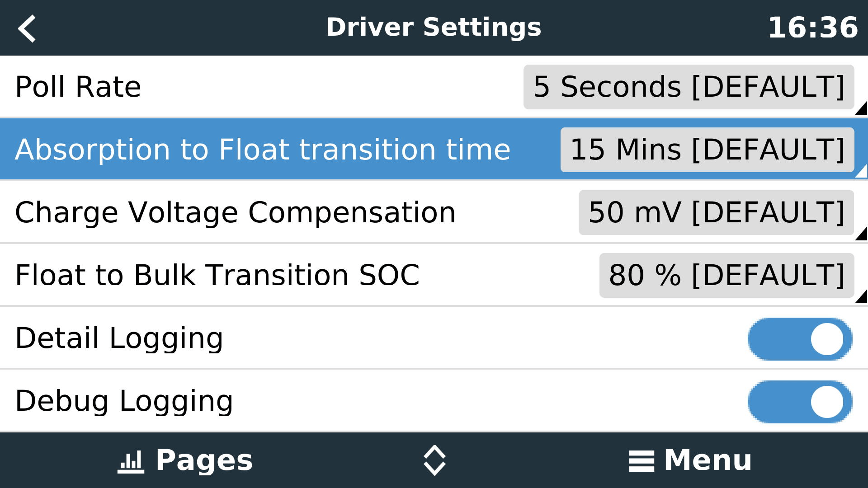The image size is (868, 488).
Task: Click the up-down scroll arrows icon
Action: (434, 460)
